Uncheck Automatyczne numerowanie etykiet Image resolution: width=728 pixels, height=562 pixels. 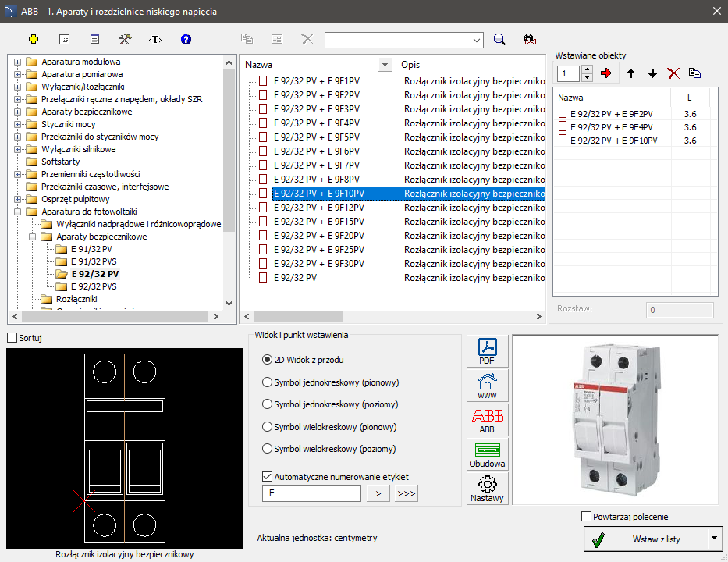[x=268, y=476]
